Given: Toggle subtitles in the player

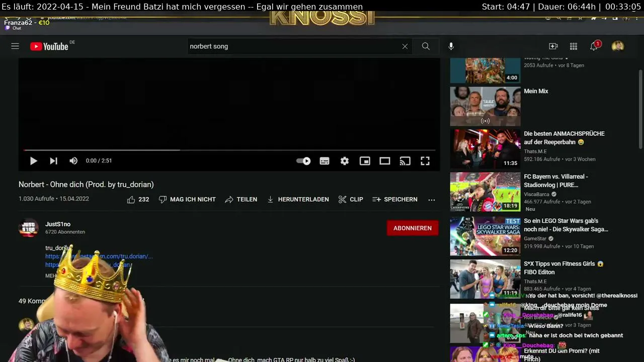Looking at the screenshot, I should point(325,161).
